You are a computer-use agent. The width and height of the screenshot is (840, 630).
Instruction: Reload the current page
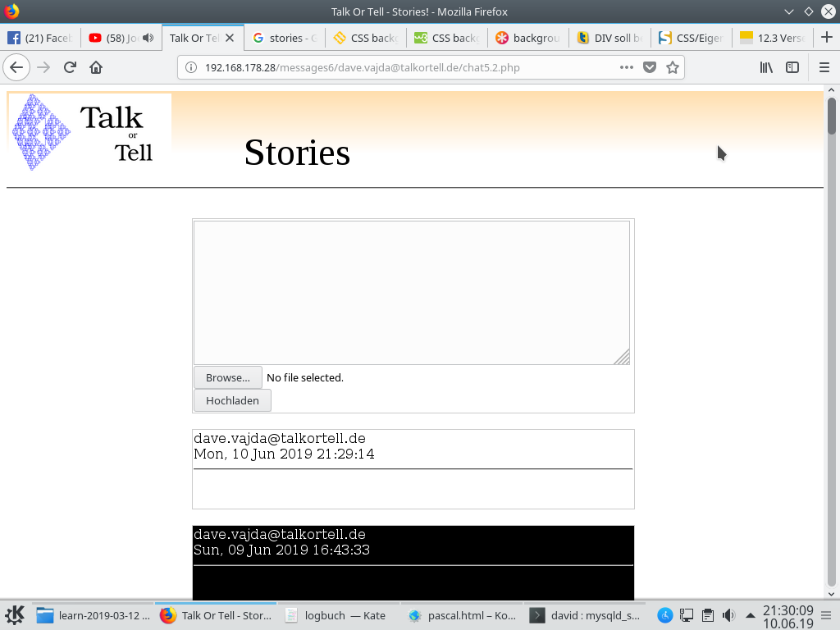click(69, 67)
